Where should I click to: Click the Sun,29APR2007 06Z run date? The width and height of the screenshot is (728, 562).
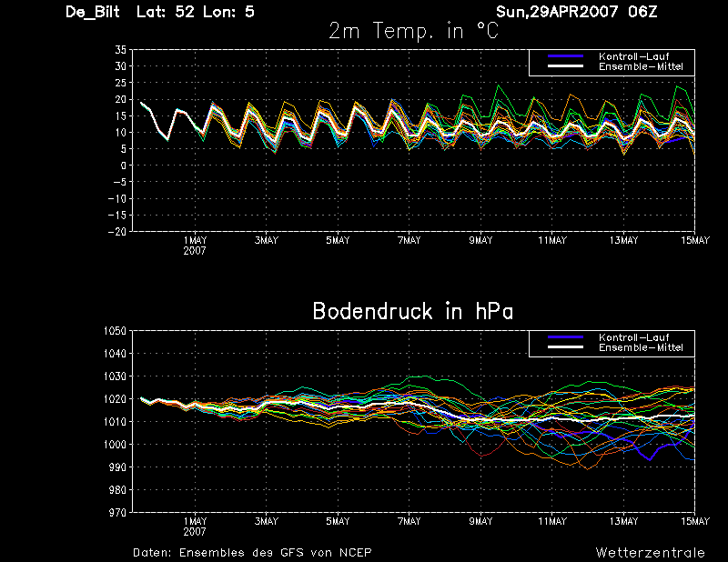(x=577, y=12)
